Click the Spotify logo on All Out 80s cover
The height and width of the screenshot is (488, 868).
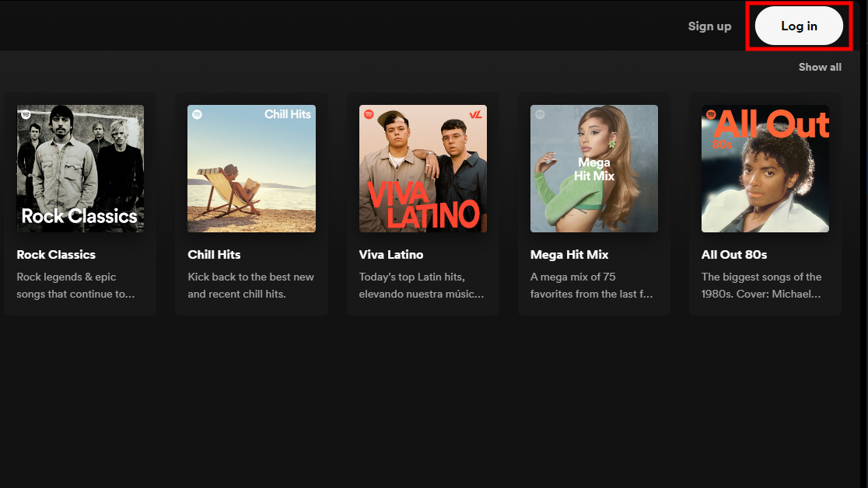710,114
